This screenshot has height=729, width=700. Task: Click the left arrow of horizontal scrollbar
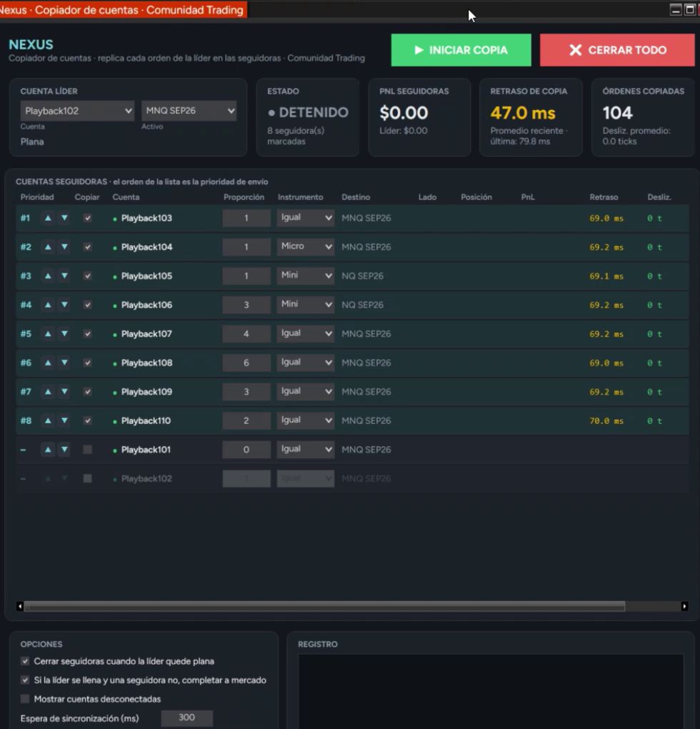click(19, 606)
